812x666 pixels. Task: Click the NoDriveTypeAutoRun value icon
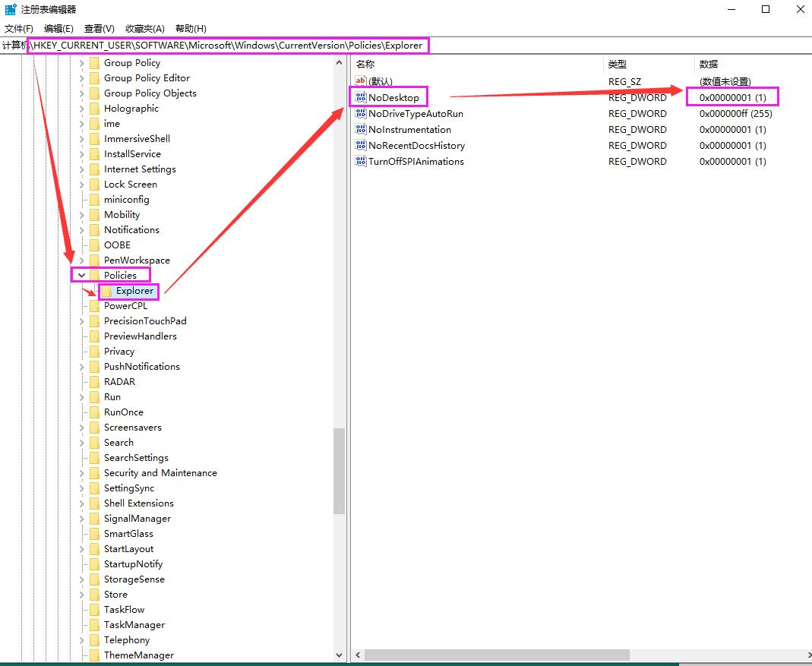[360, 113]
